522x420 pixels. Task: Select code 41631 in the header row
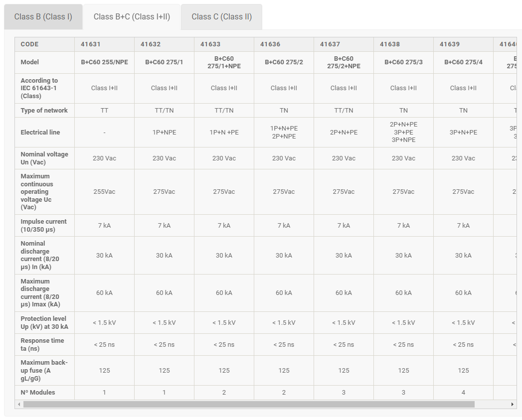(91, 44)
